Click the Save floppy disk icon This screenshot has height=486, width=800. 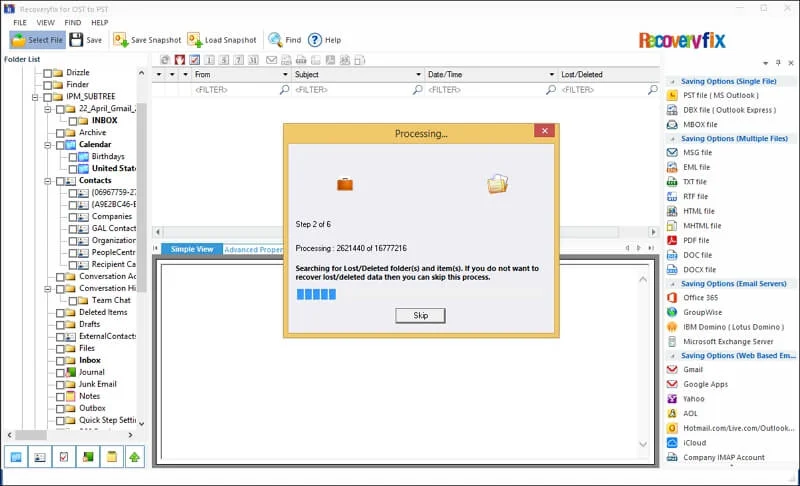77,40
